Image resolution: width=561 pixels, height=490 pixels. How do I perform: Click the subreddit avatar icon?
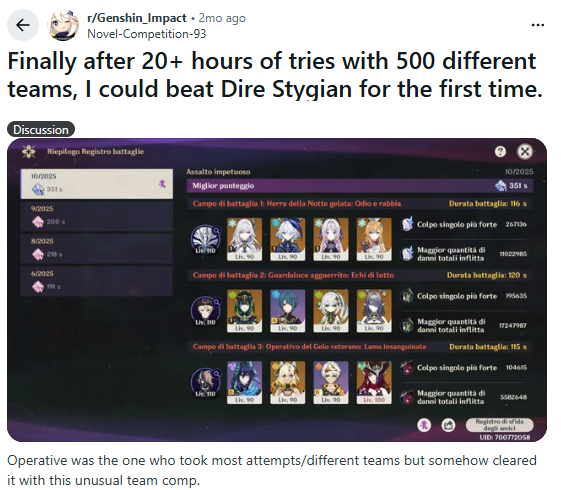63,25
